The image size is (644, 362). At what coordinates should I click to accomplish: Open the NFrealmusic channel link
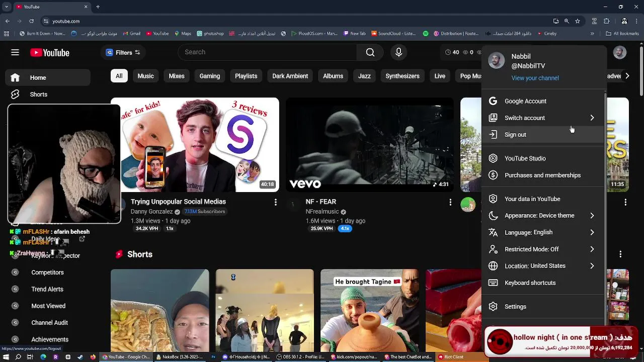point(322,212)
